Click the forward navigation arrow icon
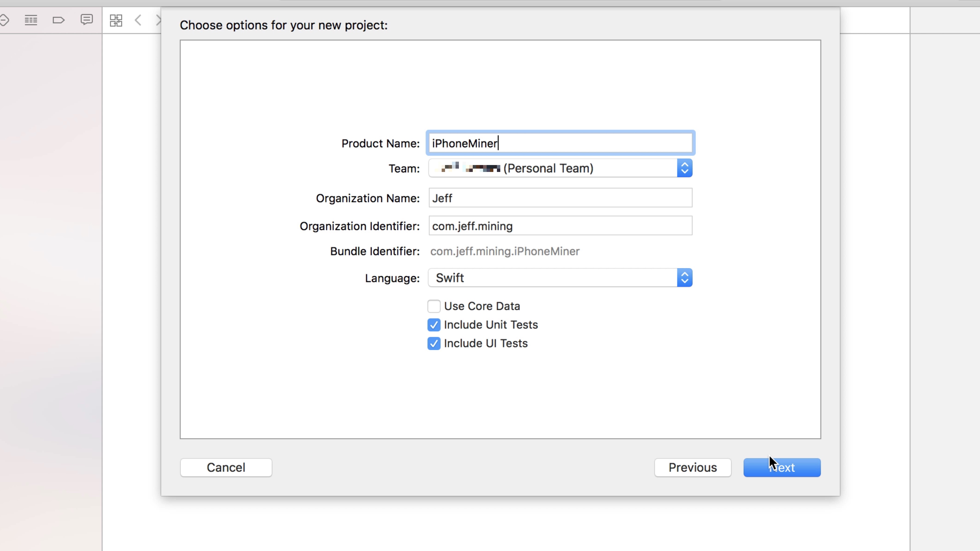980x551 pixels. 157,20
